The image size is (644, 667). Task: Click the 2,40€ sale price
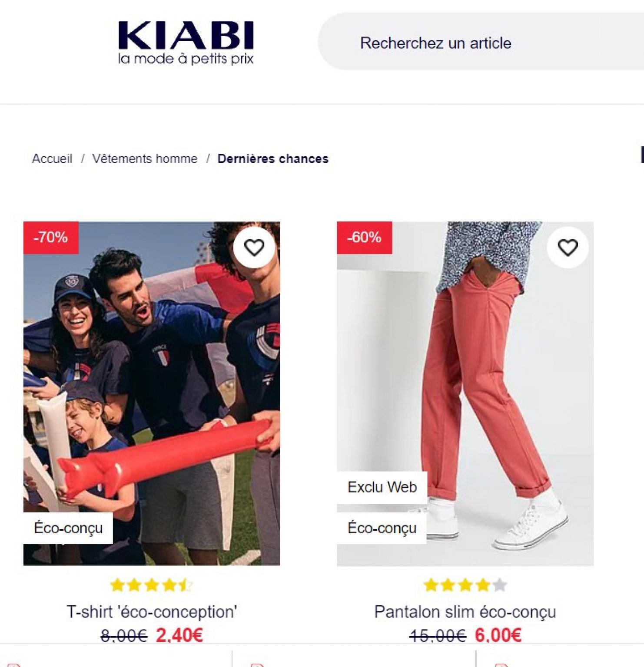(179, 635)
